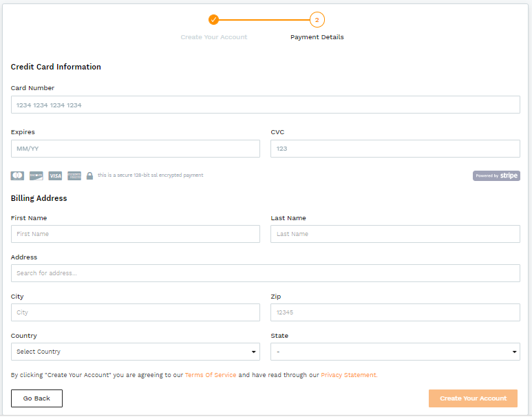Image resolution: width=532 pixels, height=417 pixels.
Task: Focus the Card Number input field
Action: 266,105
